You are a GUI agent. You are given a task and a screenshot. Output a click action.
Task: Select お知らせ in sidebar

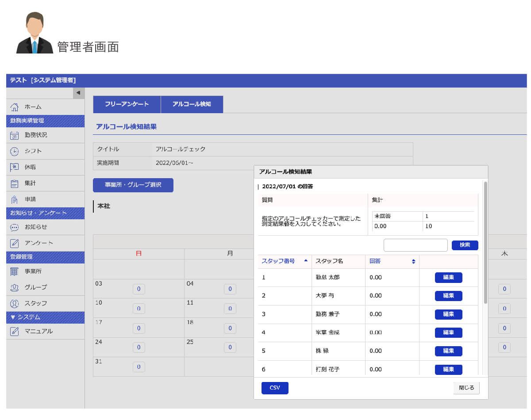tap(45, 227)
